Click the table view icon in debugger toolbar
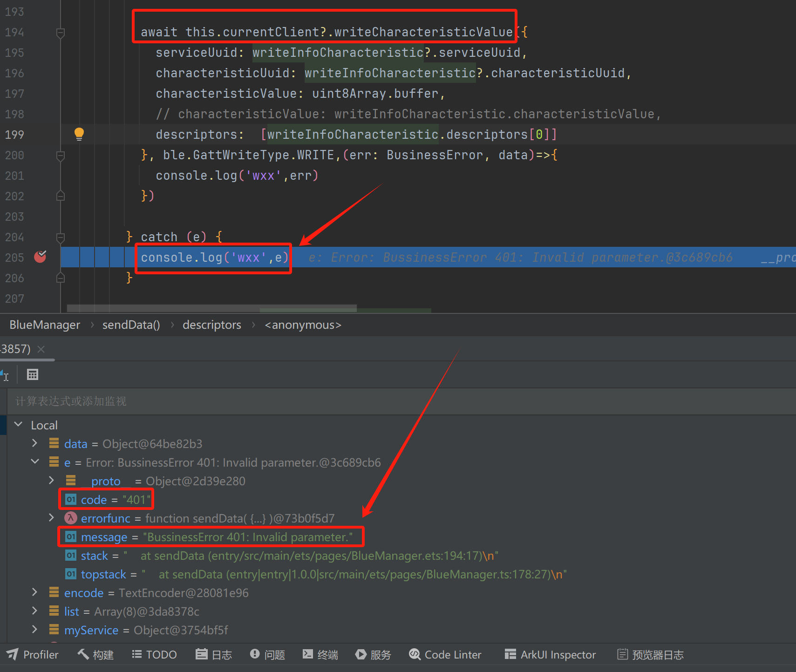The image size is (796, 672). 33,374
